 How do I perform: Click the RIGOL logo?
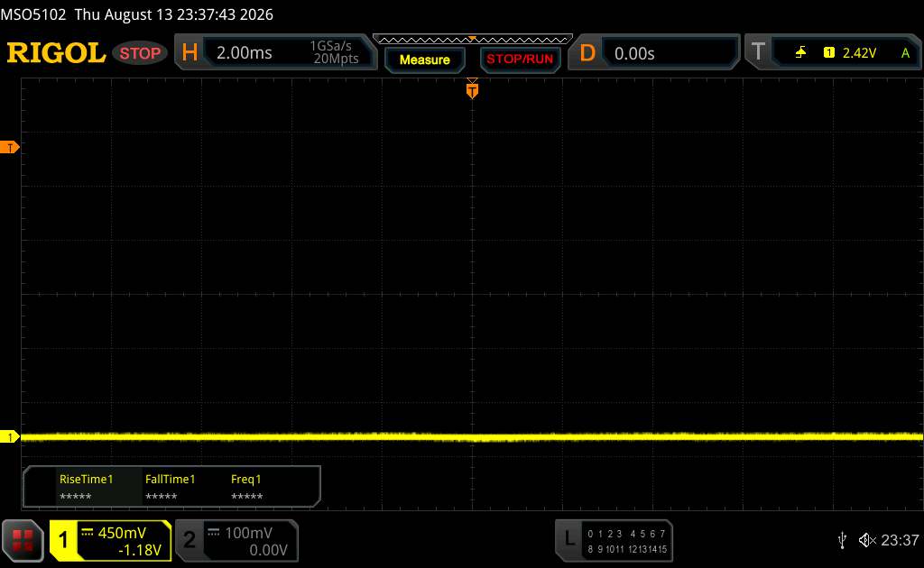(56, 52)
